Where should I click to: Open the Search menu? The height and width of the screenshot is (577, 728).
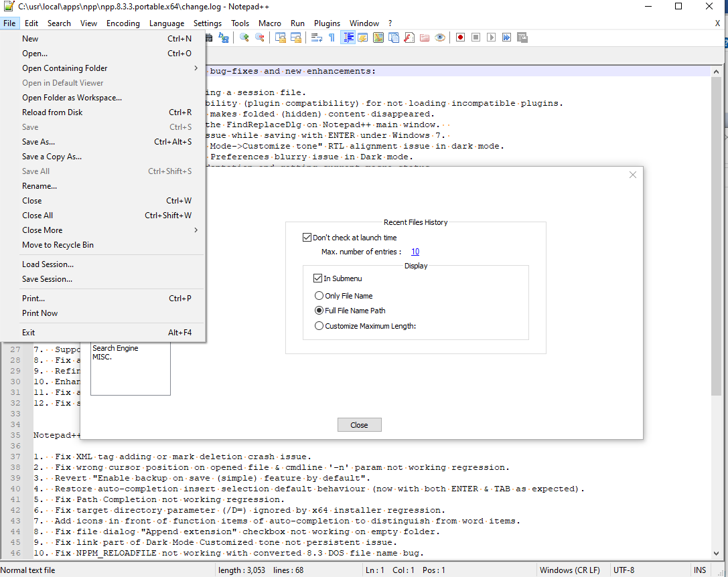[x=59, y=23]
